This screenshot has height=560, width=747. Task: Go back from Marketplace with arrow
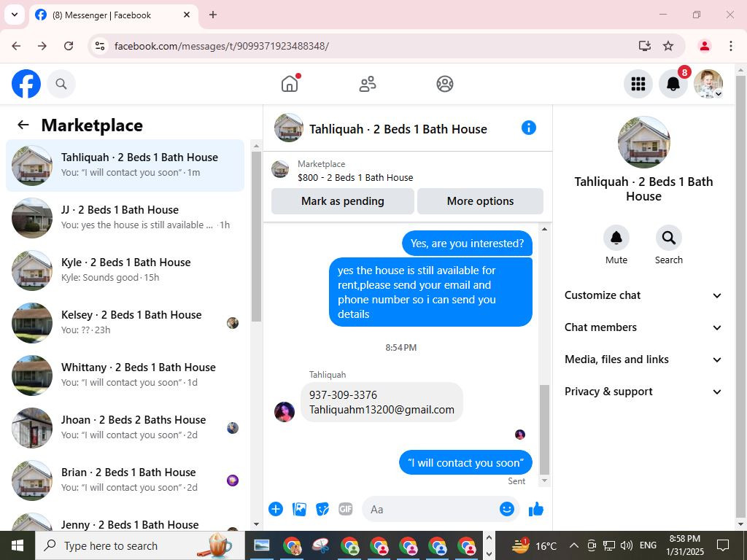point(23,125)
